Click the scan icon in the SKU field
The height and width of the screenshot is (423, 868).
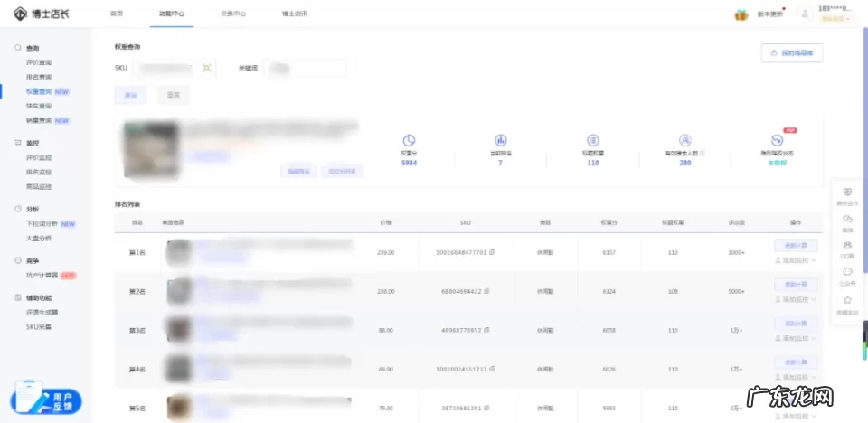tap(207, 68)
